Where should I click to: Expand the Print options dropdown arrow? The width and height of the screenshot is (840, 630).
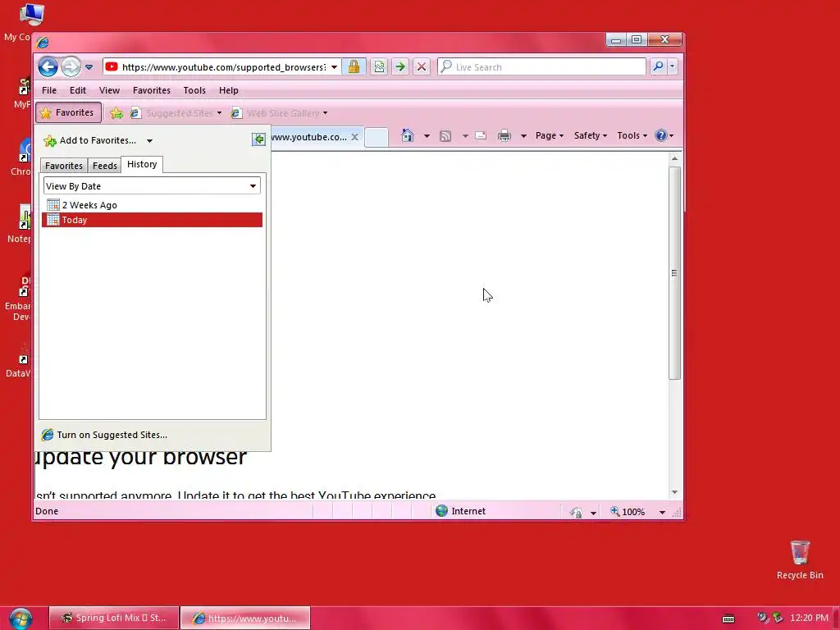(523, 136)
